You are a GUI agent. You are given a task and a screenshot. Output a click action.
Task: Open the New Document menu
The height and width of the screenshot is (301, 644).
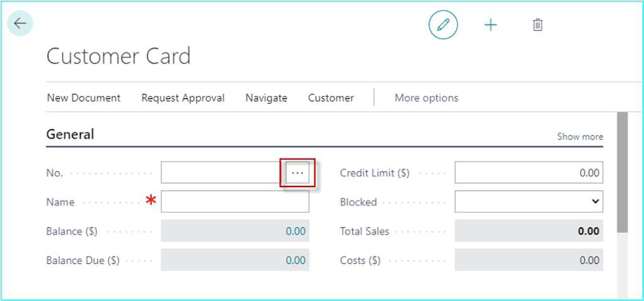point(84,98)
